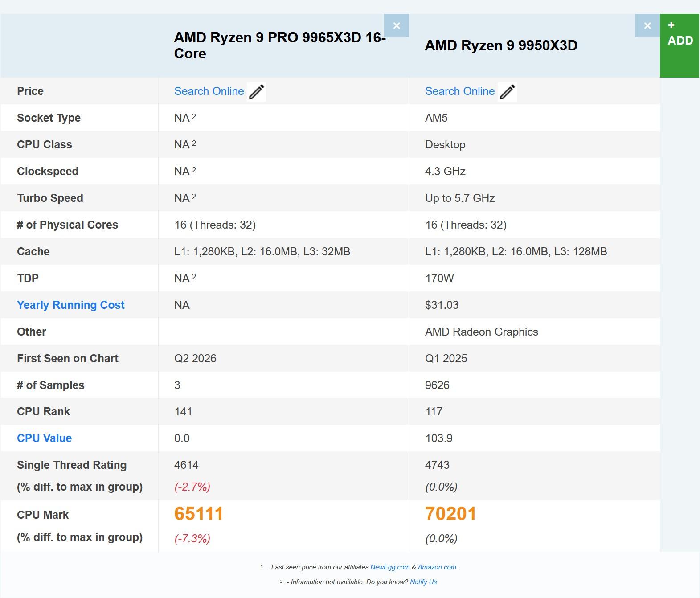The height and width of the screenshot is (598, 700).
Task: Click the Cache row label
Action: click(33, 251)
